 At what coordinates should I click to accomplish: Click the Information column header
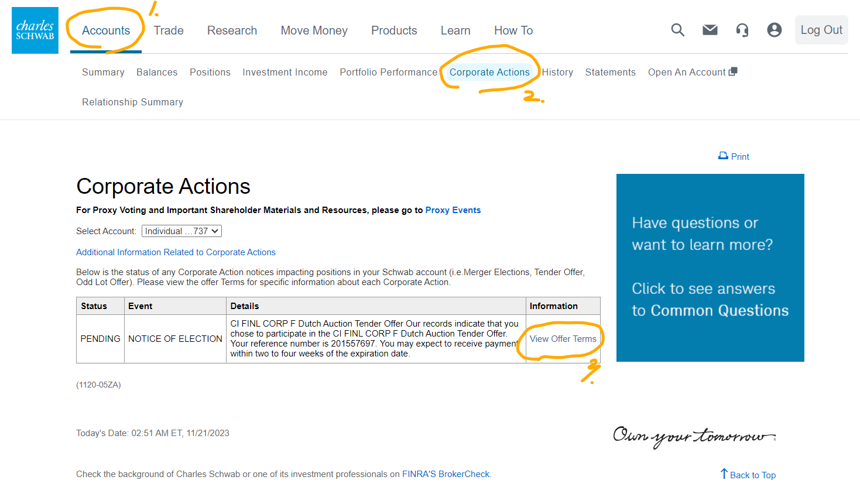tap(563, 306)
